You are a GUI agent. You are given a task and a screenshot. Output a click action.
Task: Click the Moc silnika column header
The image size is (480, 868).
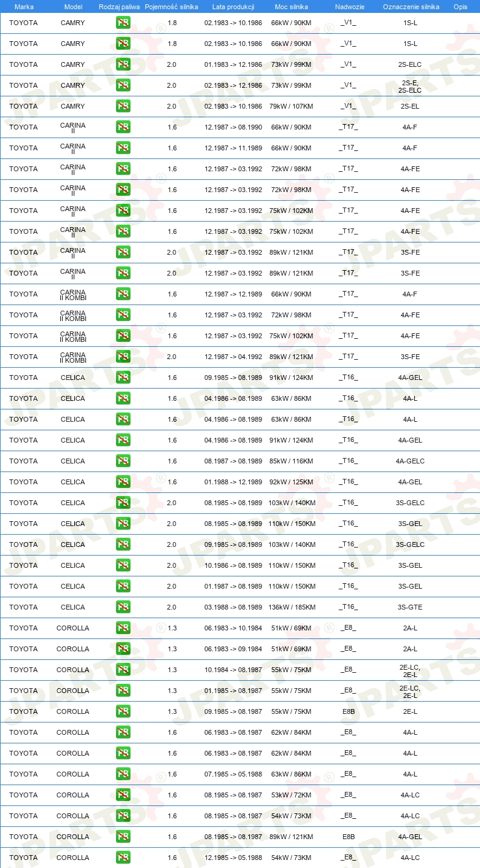pos(292,7)
